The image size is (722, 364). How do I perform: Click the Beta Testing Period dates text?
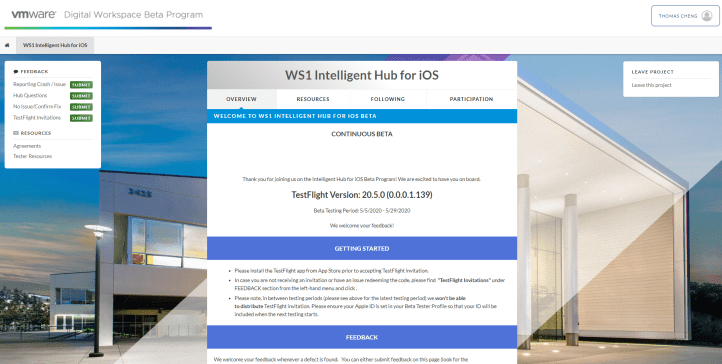click(x=362, y=211)
